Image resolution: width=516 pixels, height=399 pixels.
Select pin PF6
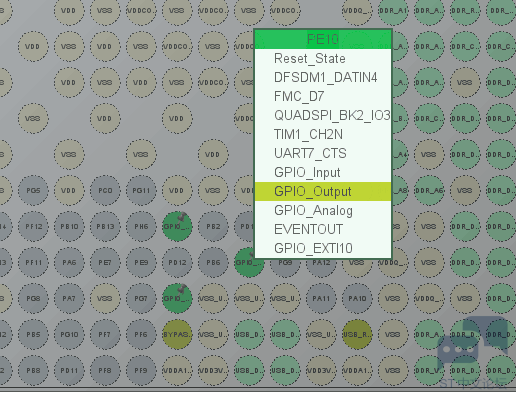[x=141, y=334]
